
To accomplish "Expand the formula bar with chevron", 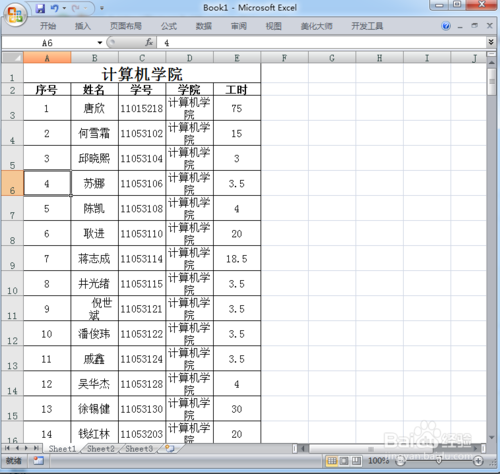I will pyautogui.click(x=491, y=42).
